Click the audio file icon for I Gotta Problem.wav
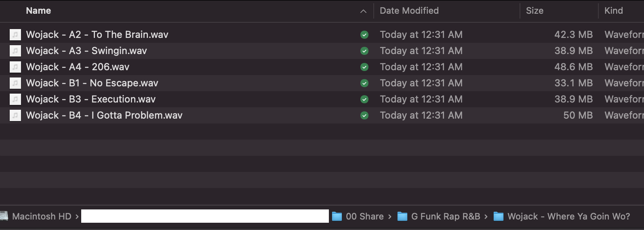644x230 pixels. tap(15, 115)
